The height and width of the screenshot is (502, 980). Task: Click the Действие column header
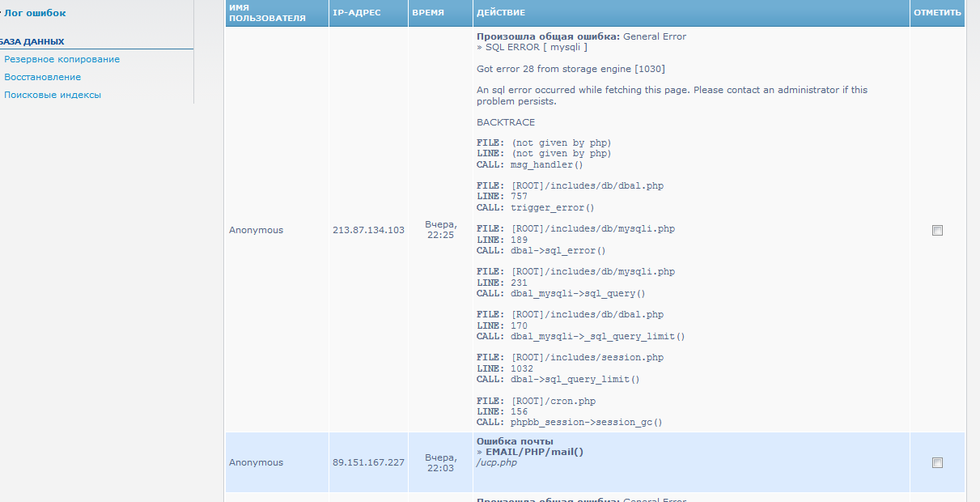[501, 13]
